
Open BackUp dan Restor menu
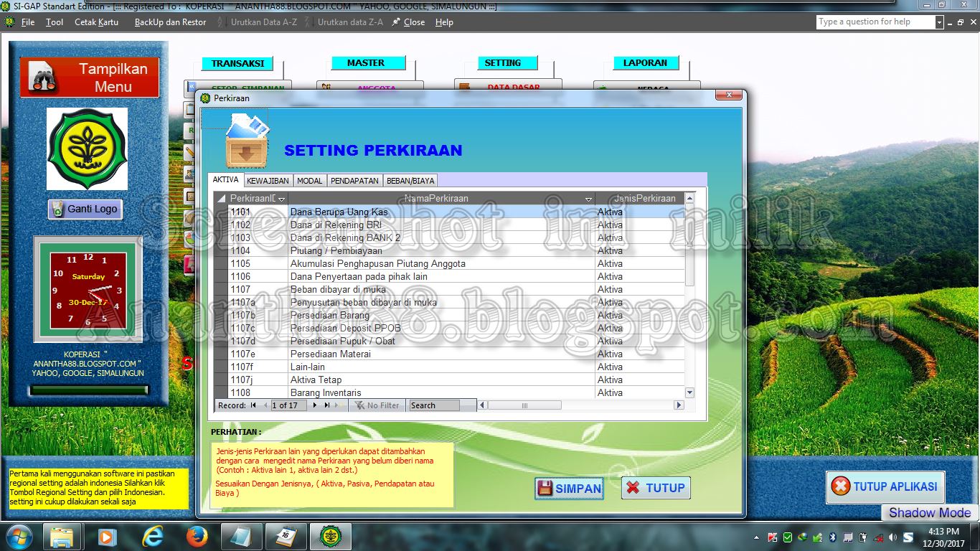[170, 22]
